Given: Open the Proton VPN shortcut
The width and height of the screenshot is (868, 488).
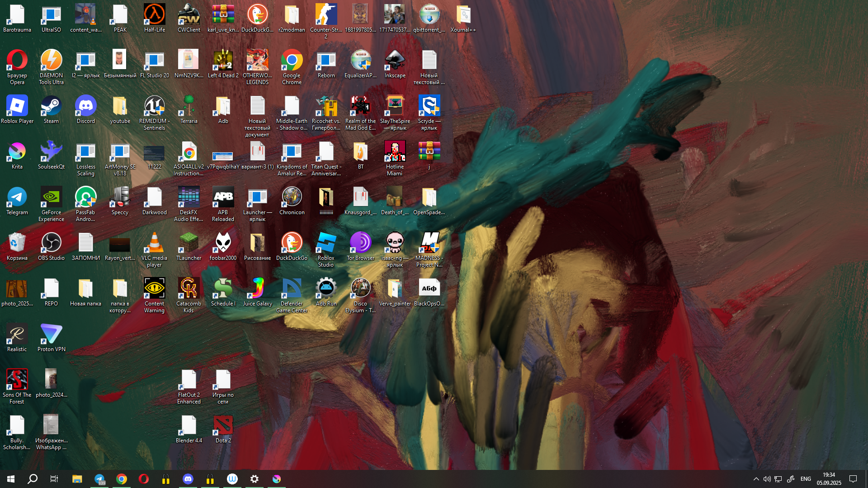Looking at the screenshot, I should 51,338.
